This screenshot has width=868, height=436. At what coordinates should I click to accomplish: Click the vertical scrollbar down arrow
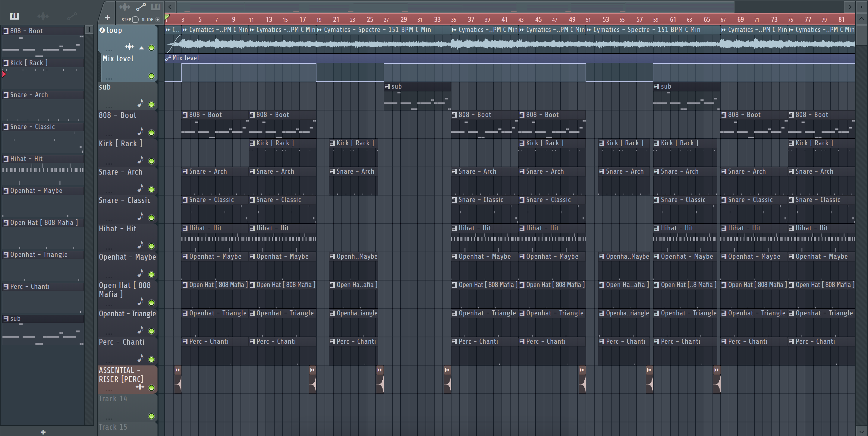(x=862, y=431)
